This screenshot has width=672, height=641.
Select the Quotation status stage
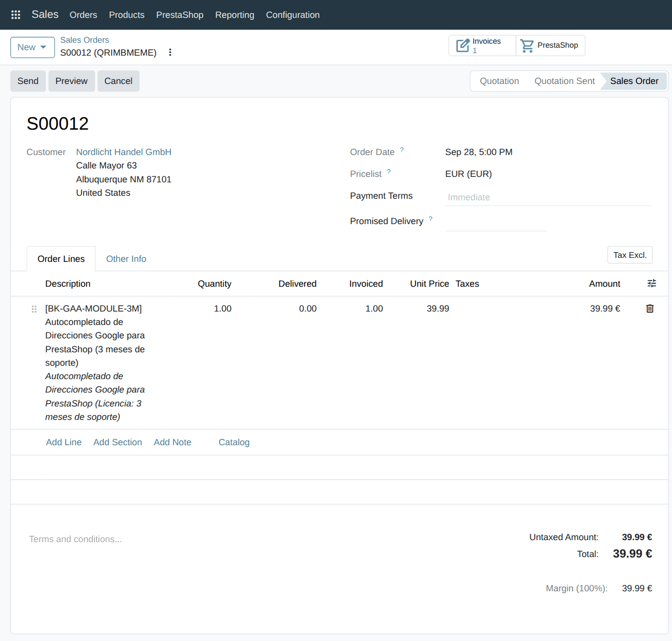[x=499, y=81]
